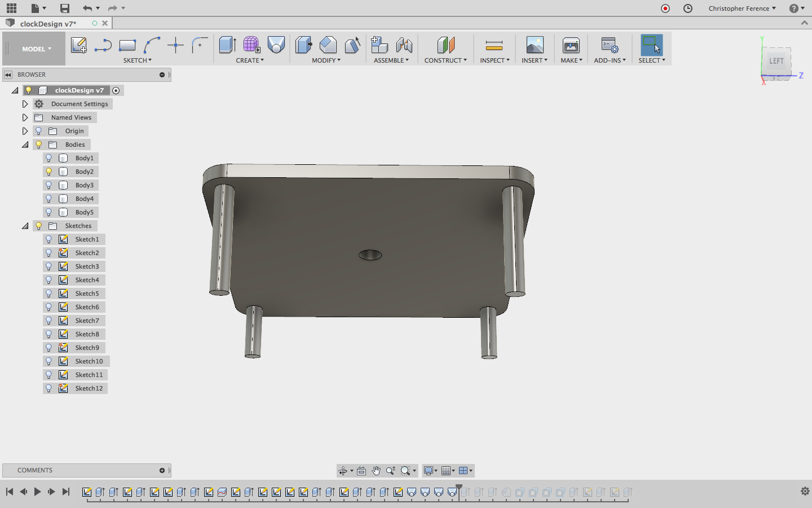Open the CONSTRUCT menu
The width and height of the screenshot is (812, 508).
tap(445, 60)
